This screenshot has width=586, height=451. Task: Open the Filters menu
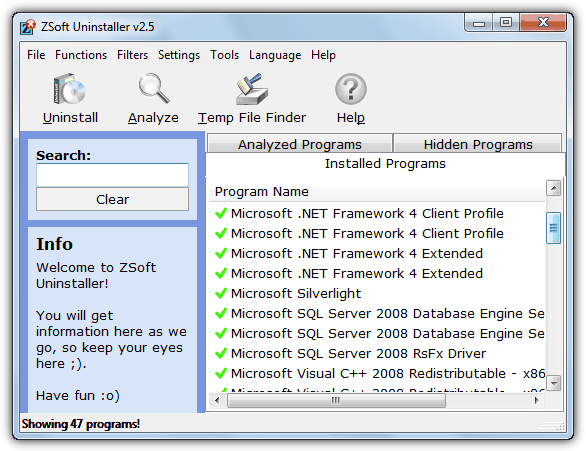pos(132,55)
